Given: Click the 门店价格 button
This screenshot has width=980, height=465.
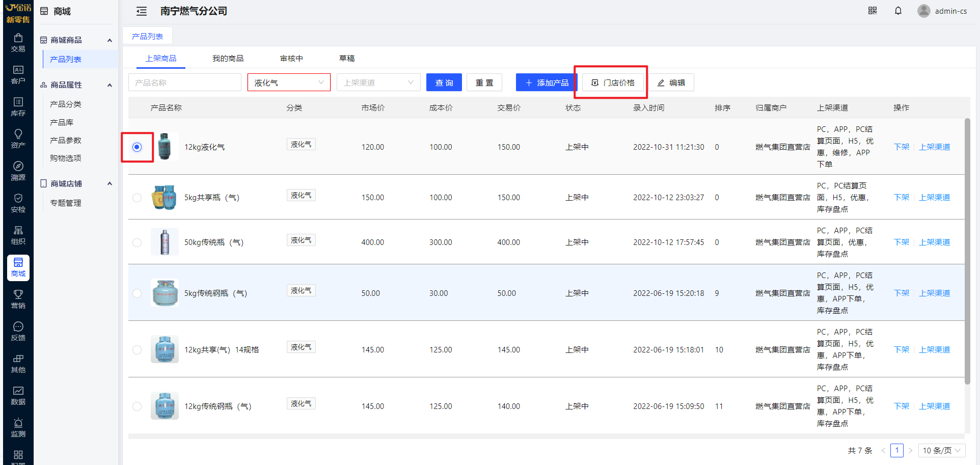Looking at the screenshot, I should 613,83.
